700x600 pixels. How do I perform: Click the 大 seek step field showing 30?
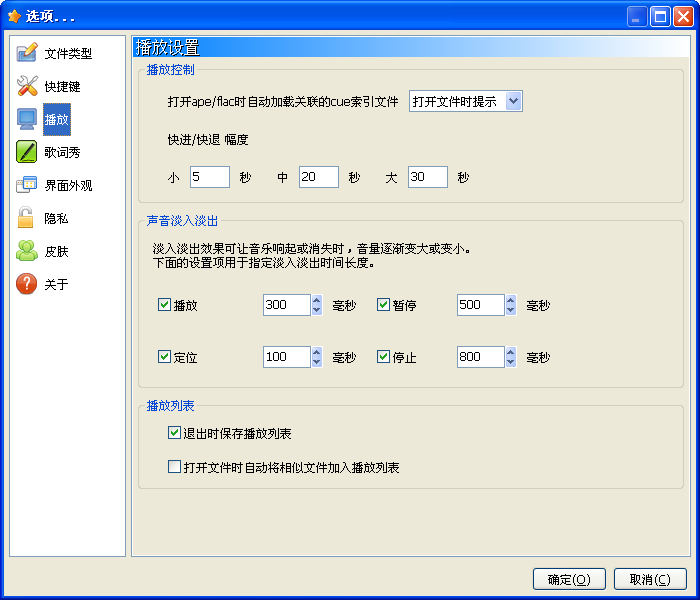428,177
